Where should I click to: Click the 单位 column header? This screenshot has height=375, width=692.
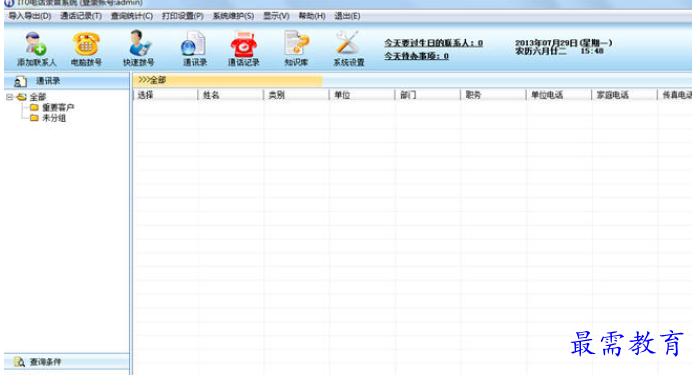(x=361, y=95)
